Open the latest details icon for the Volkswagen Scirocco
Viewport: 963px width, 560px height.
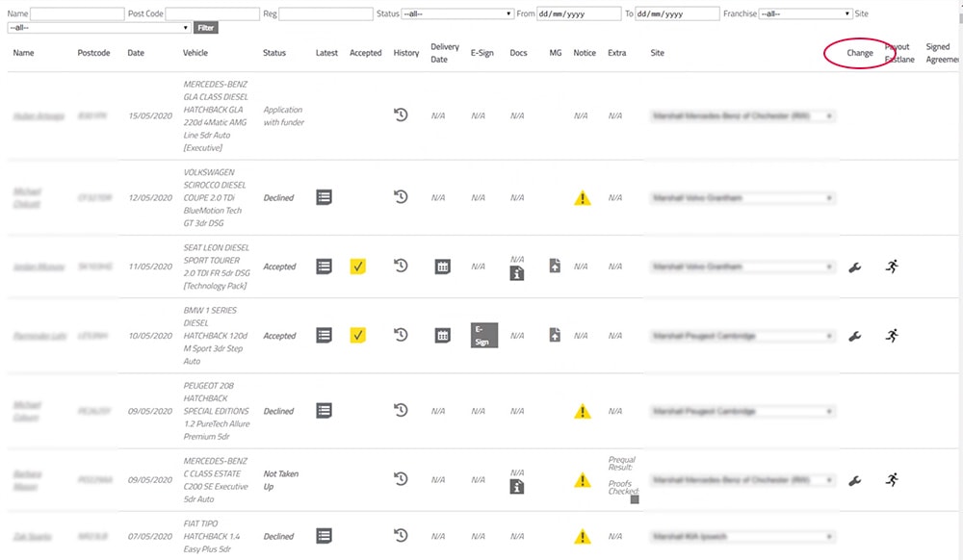(x=325, y=197)
